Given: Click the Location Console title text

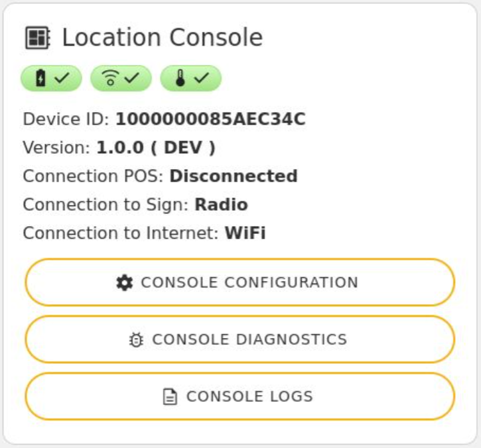Looking at the screenshot, I should 163,38.
